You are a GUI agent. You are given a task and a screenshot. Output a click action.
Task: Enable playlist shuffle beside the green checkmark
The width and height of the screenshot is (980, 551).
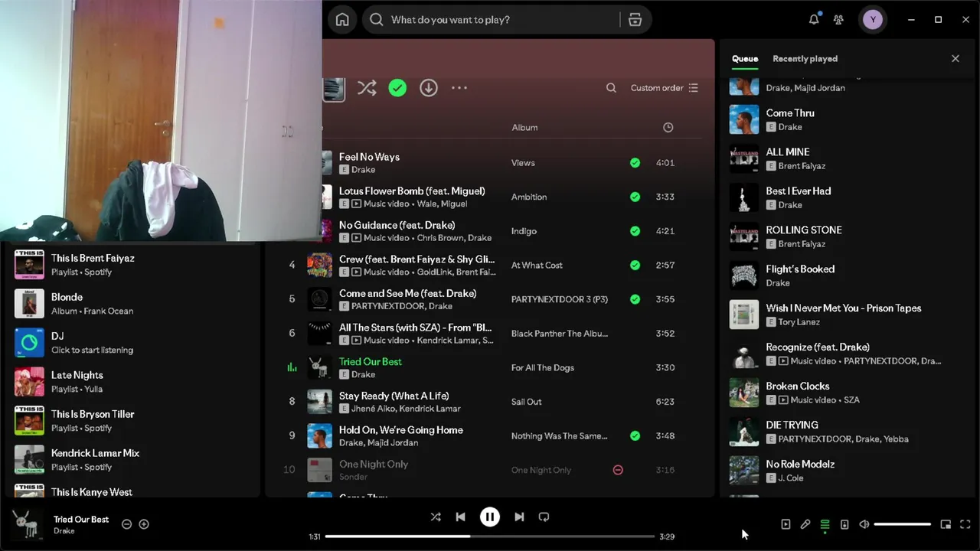[367, 88]
